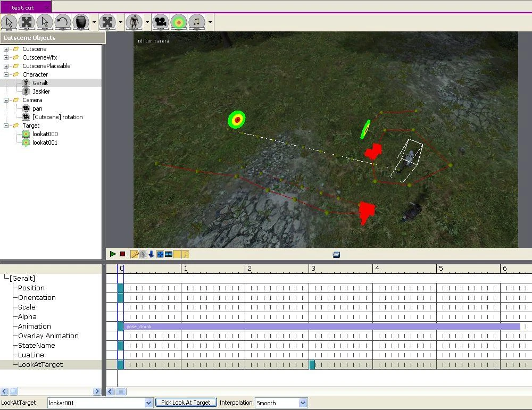Click left arrow of timeline horizontal scrollbar
Image resolution: width=532 pixels, height=410 pixels.
click(x=110, y=392)
